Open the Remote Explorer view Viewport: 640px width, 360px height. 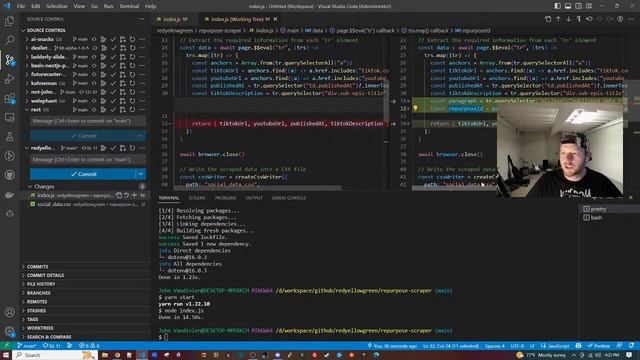(x=9, y=118)
